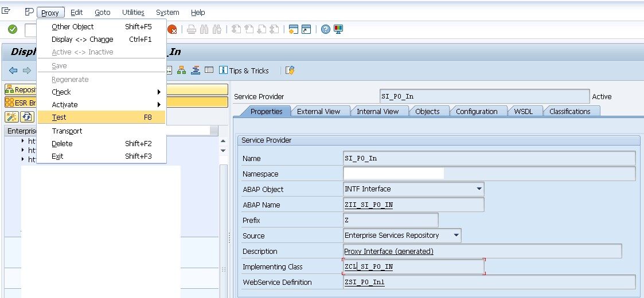Expand the first tree node in Enterprise list
This screenshot has height=298, width=644.
pyautogui.click(x=23, y=141)
